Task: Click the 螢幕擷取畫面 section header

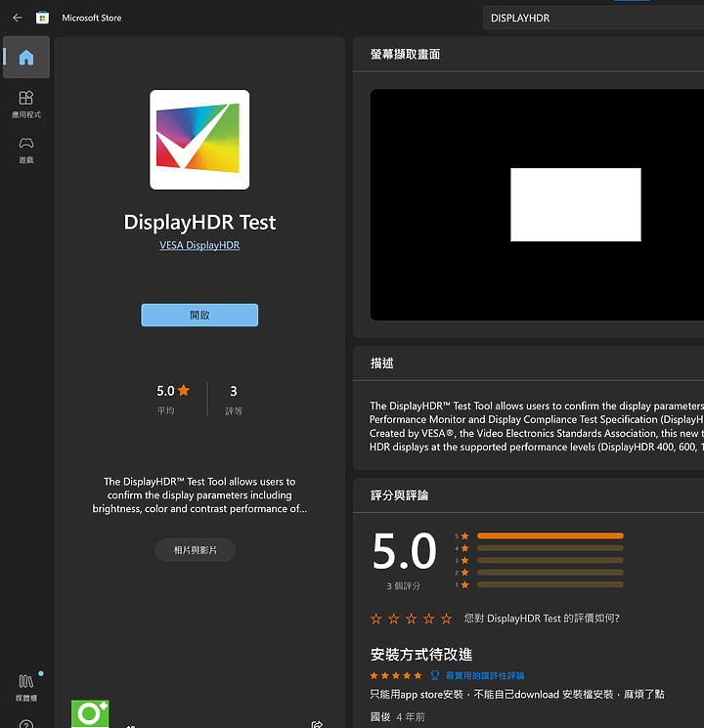Action: pos(405,55)
